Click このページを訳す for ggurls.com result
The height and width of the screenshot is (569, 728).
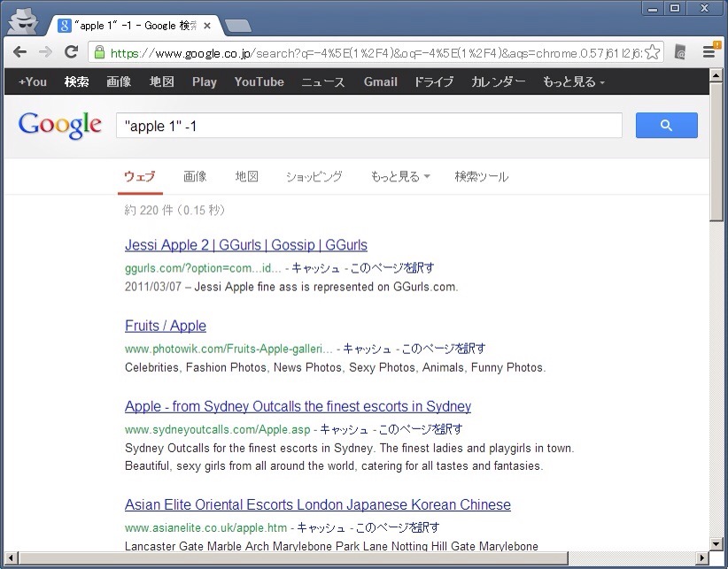392,268
